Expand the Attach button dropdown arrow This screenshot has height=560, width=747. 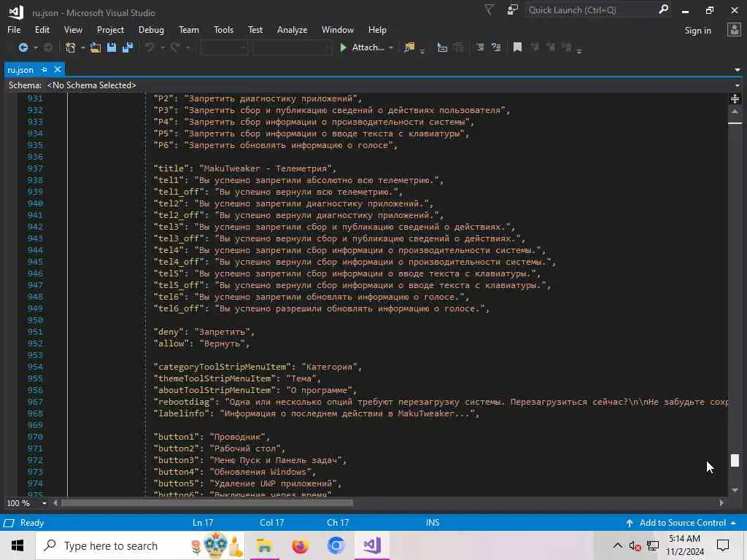coord(391,48)
